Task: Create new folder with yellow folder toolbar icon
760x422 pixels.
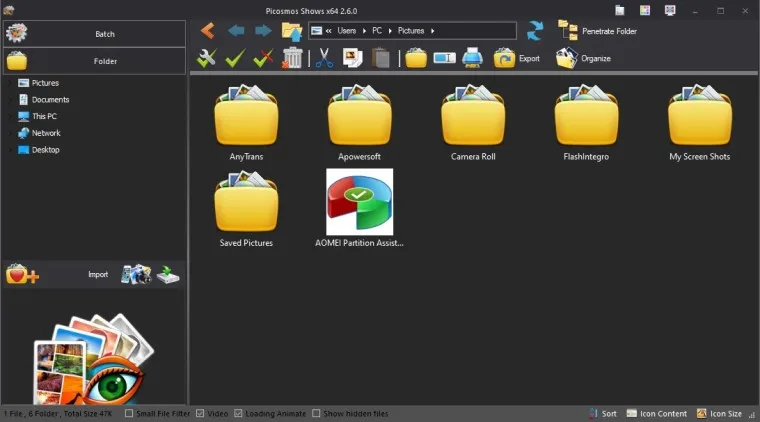Action: (416, 58)
